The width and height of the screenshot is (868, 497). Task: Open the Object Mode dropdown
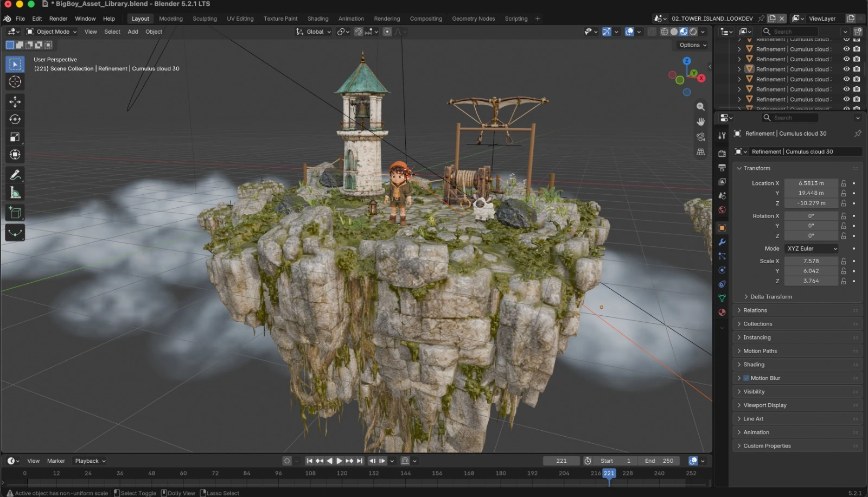[x=52, y=32]
